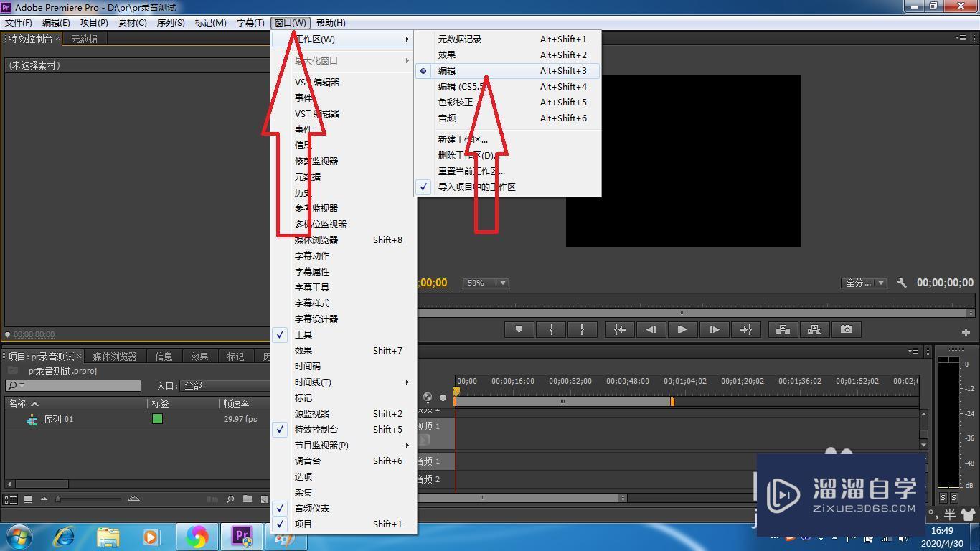Switch project panel to list view

click(x=11, y=499)
